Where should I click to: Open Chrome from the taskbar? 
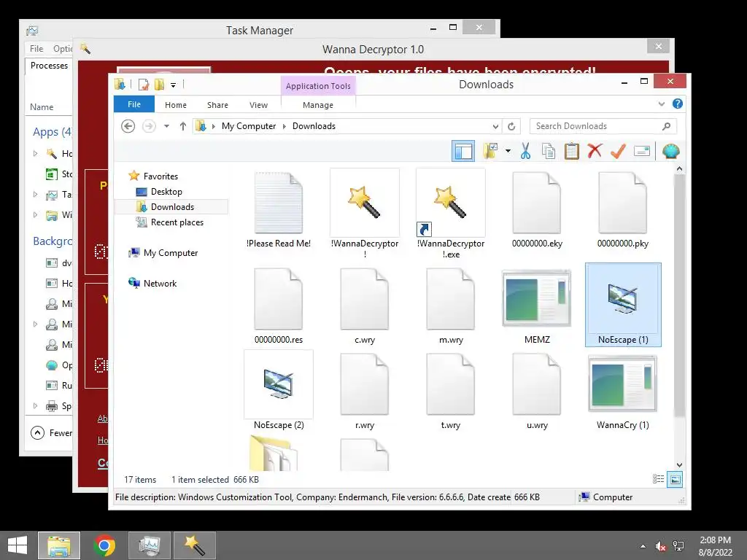click(104, 545)
